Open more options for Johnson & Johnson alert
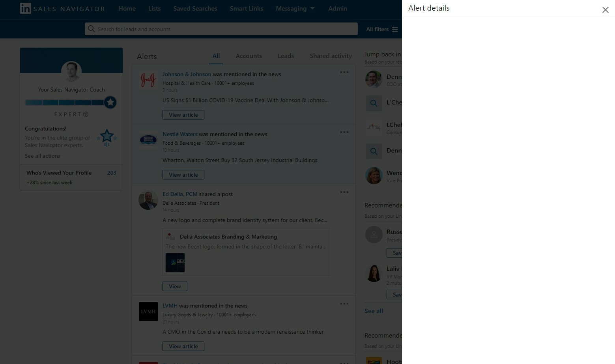 (344, 72)
